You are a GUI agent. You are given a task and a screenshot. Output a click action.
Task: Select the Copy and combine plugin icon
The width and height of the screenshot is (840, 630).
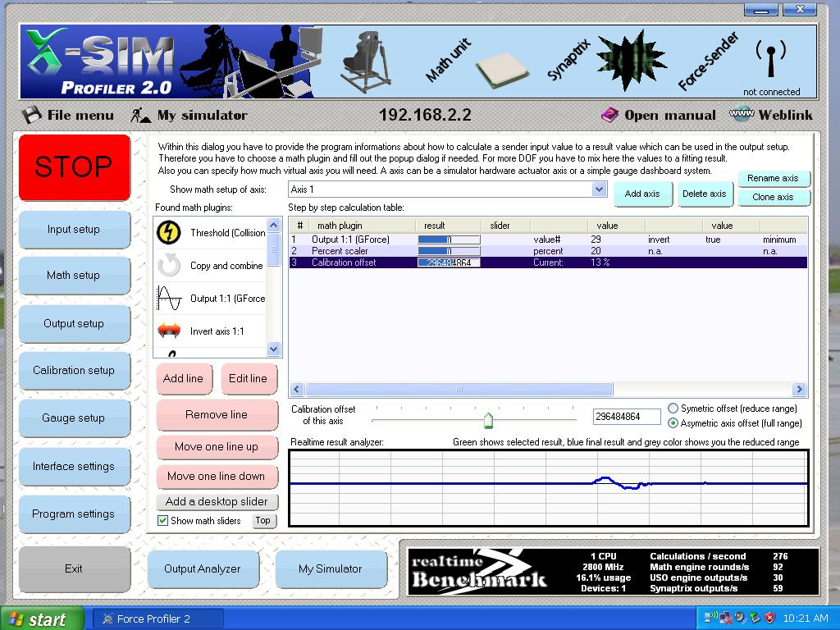(x=169, y=265)
